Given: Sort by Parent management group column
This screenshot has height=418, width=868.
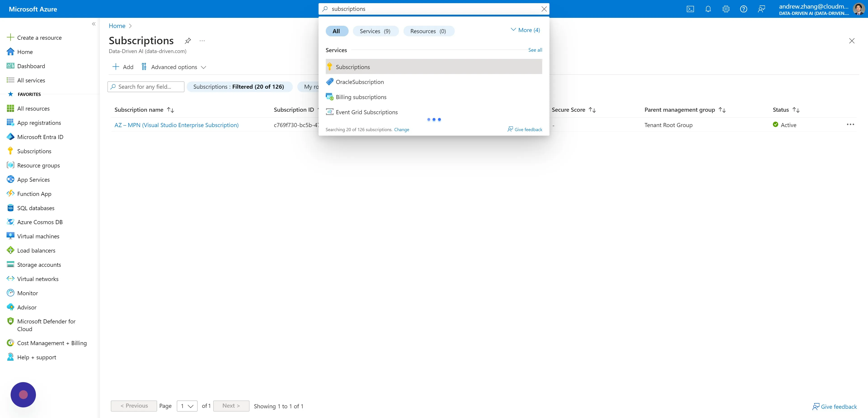Looking at the screenshot, I should [685, 110].
